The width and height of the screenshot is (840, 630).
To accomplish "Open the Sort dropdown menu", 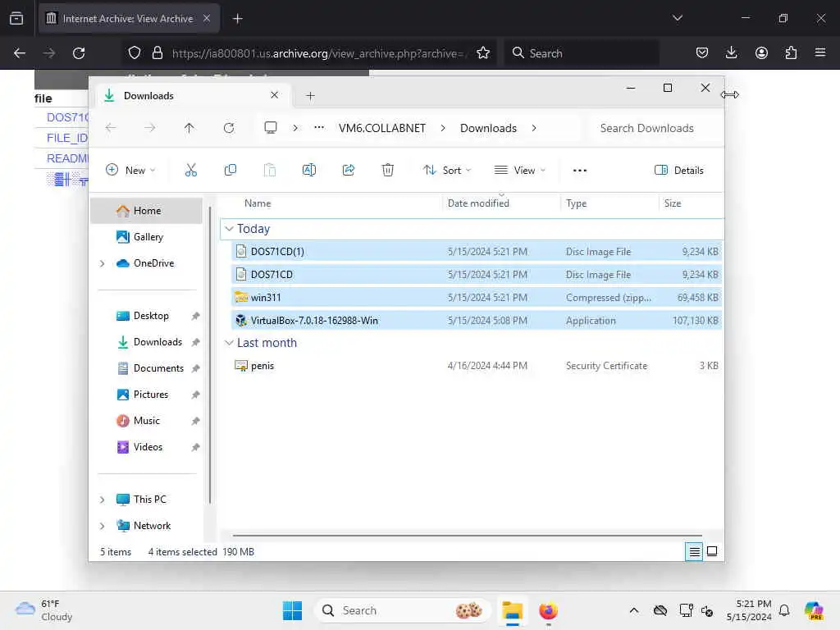I will (447, 171).
